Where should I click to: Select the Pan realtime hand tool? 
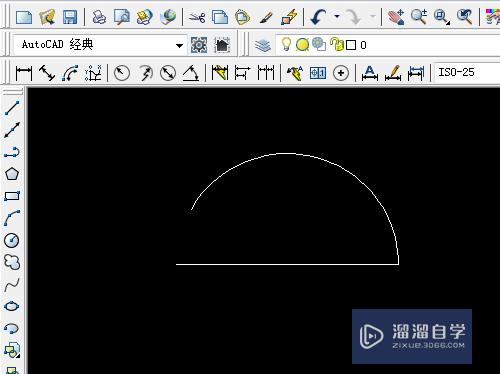click(x=396, y=17)
